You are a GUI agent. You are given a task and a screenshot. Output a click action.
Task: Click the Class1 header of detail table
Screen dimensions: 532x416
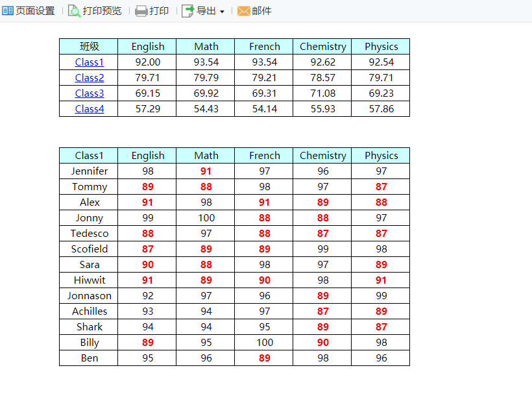tap(88, 155)
